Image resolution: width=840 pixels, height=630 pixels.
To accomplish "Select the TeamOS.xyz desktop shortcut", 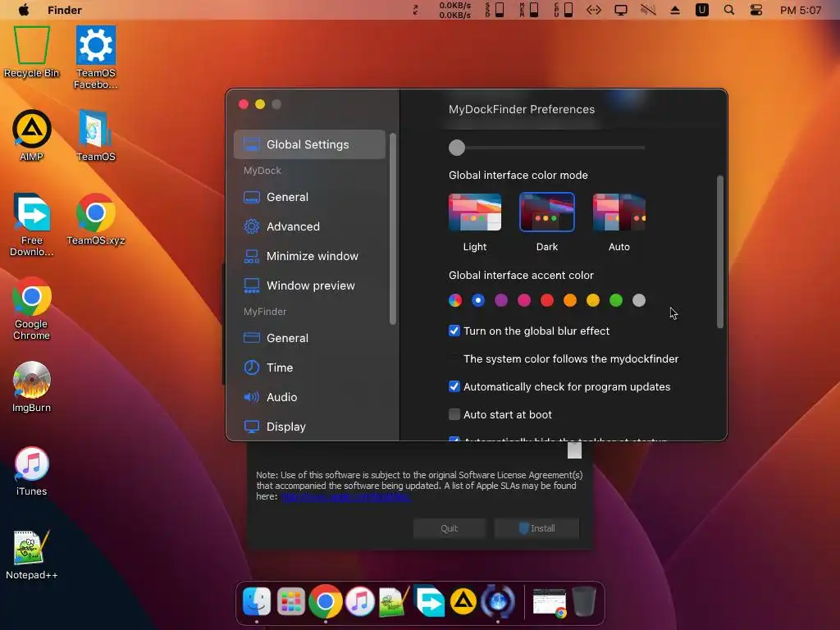I will pyautogui.click(x=96, y=219).
